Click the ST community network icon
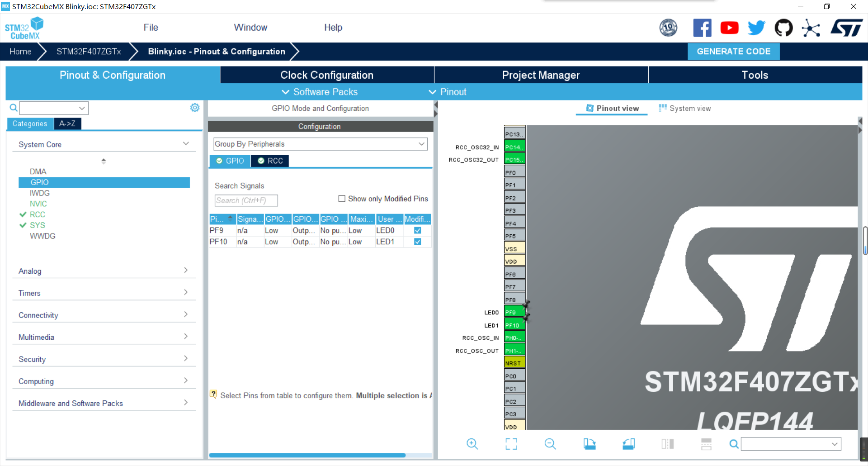This screenshot has width=868, height=466. pyautogui.click(x=811, y=28)
